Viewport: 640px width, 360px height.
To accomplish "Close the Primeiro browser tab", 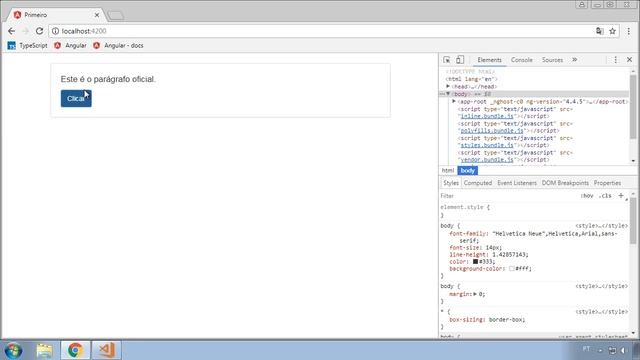I will (97, 15).
